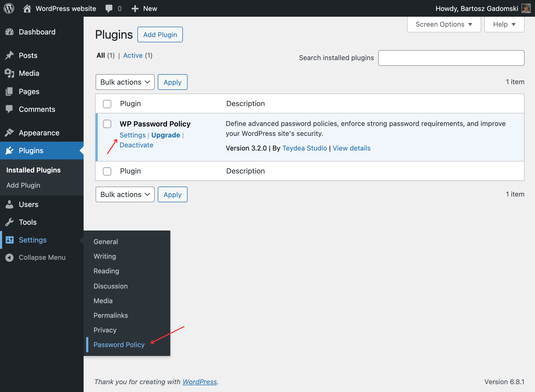
Task: Click the WordPress logo icon
Action: [9, 8]
